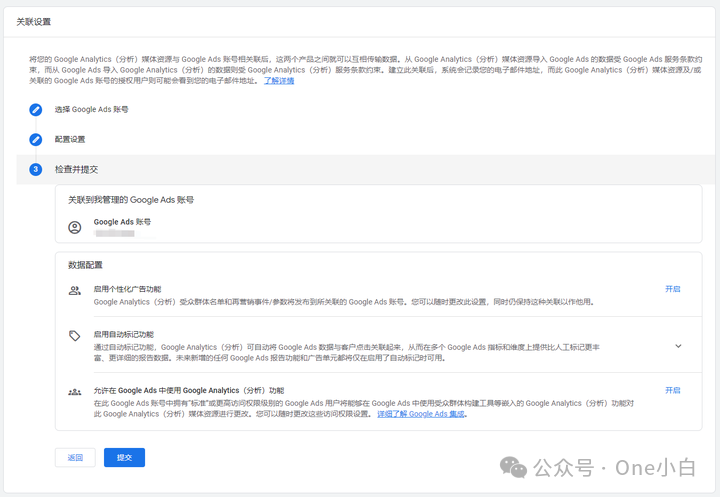Click the 提交 button
720x497 pixels.
click(124, 457)
